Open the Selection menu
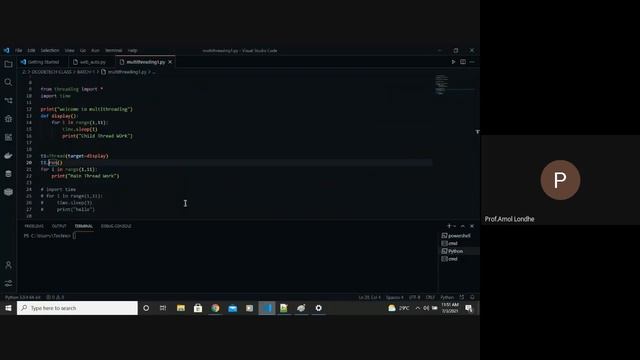The width and height of the screenshot is (640, 360). [50, 51]
